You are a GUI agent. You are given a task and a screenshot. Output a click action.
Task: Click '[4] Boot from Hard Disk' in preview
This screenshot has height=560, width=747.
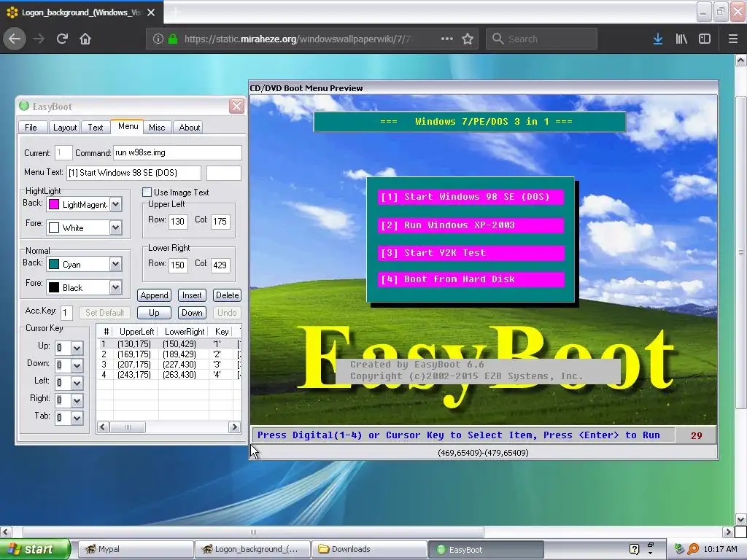click(x=471, y=279)
